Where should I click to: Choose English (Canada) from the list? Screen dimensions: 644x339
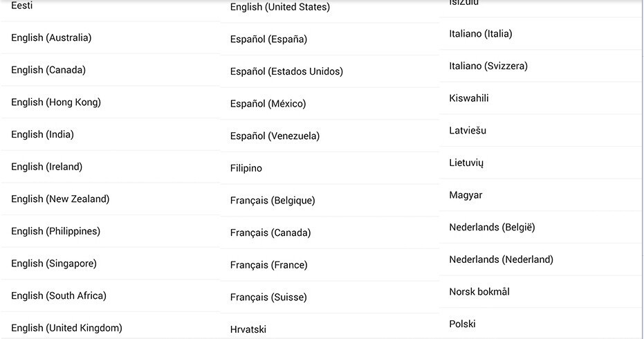click(x=48, y=70)
